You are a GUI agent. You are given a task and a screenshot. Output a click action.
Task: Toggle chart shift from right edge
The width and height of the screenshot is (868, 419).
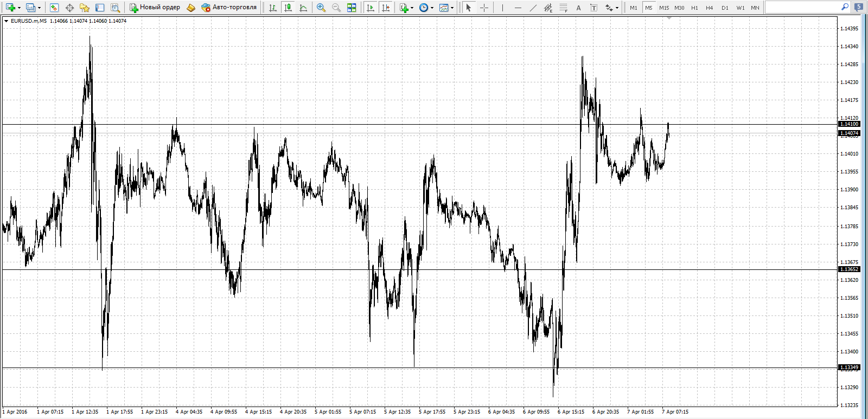386,8
